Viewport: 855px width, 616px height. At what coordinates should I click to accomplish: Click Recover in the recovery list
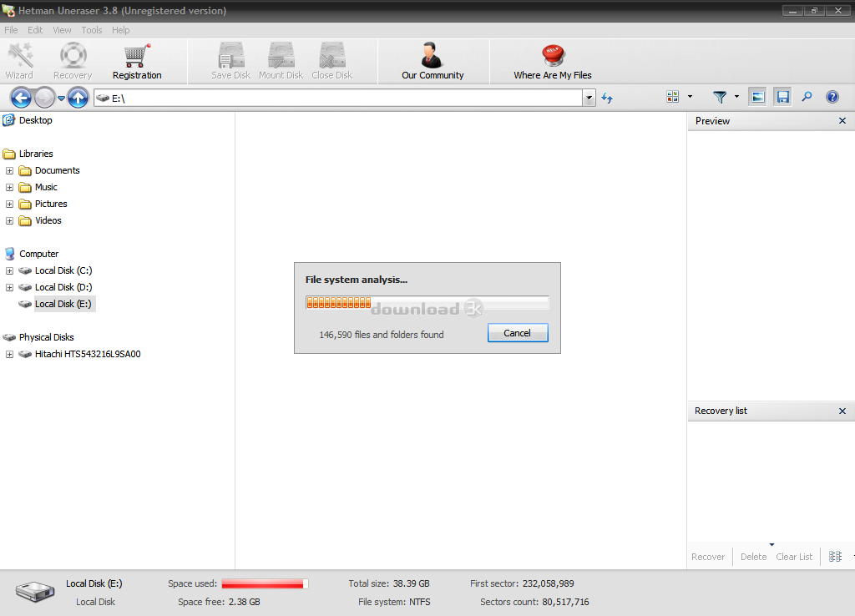coord(708,557)
